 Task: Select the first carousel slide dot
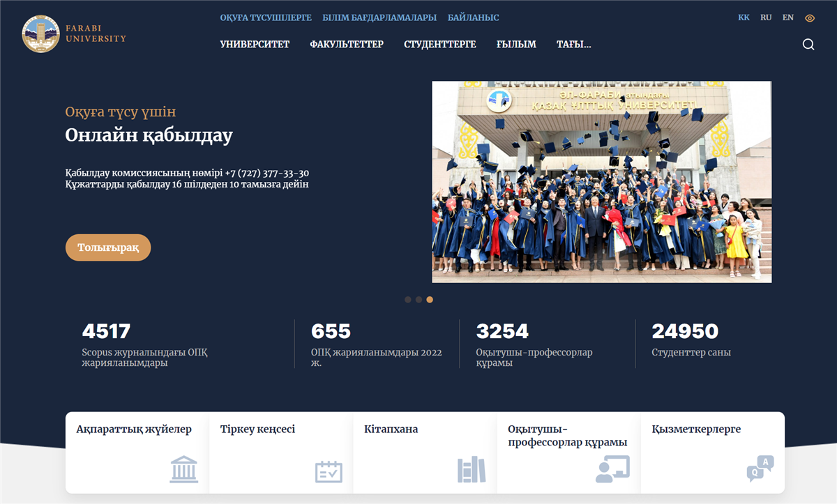(x=408, y=300)
